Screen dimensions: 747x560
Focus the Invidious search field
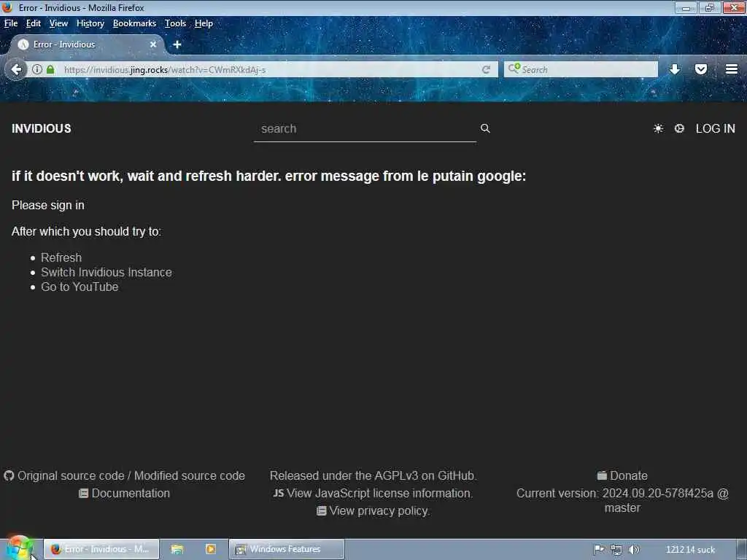tap(365, 129)
